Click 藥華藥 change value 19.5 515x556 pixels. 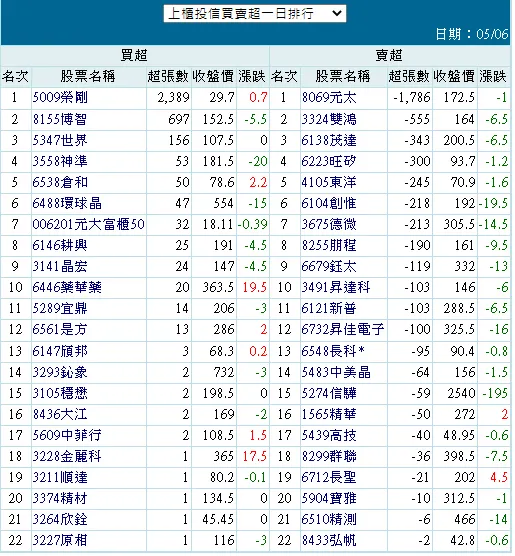(x=255, y=287)
